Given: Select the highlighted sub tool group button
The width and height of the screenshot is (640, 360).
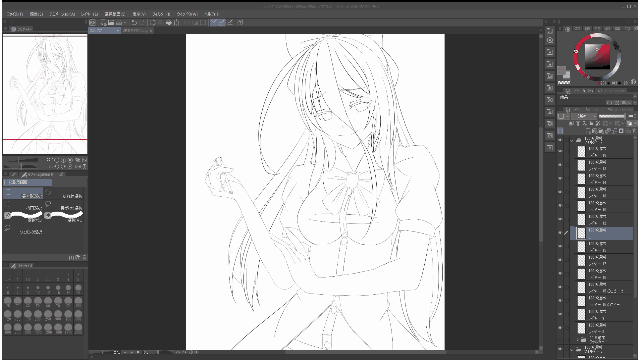Looking at the screenshot, I should pyautogui.click(x=28, y=182).
